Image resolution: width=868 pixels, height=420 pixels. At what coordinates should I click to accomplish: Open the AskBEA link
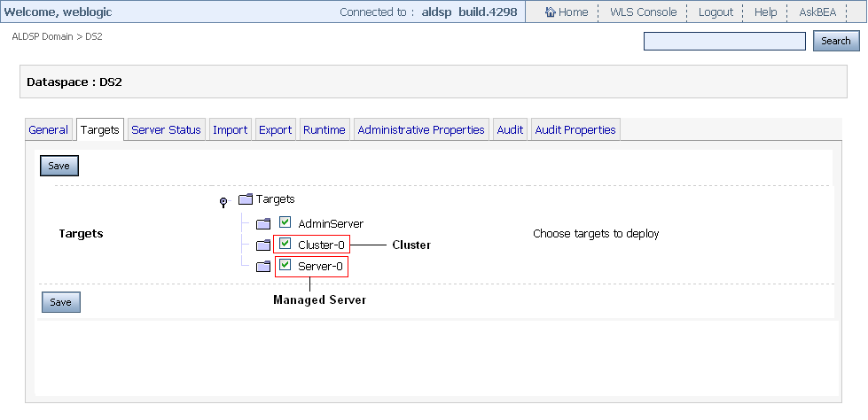click(817, 12)
